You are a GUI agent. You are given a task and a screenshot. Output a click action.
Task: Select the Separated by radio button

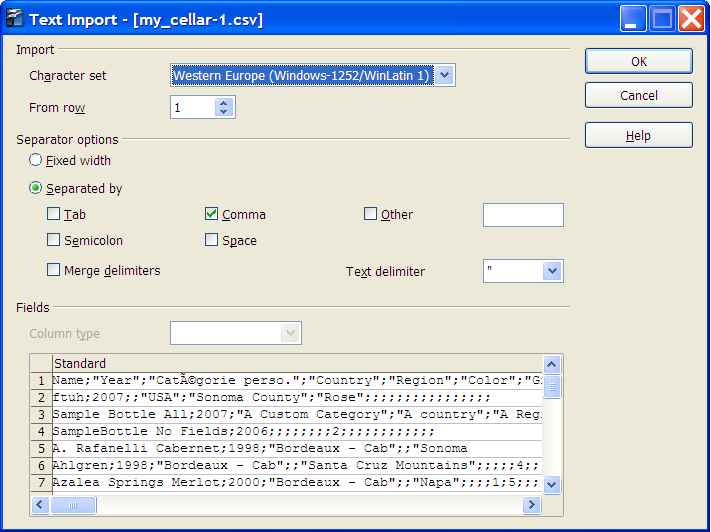pyautogui.click(x=35, y=188)
